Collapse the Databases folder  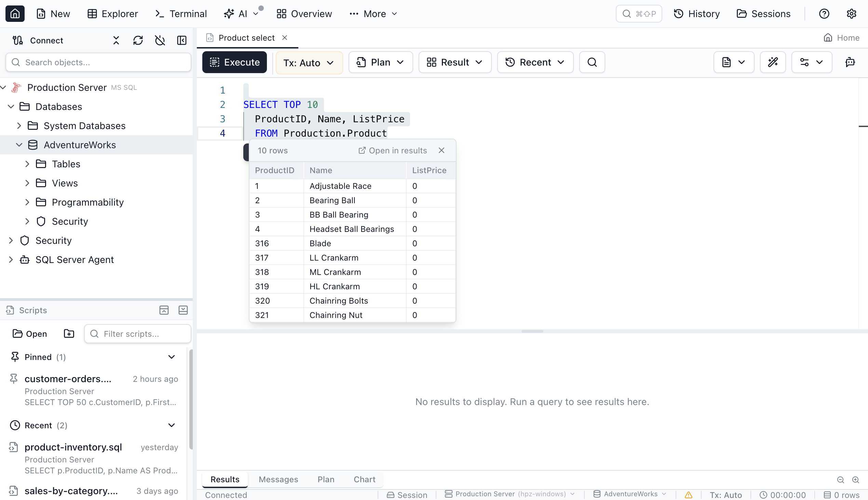pos(11,107)
